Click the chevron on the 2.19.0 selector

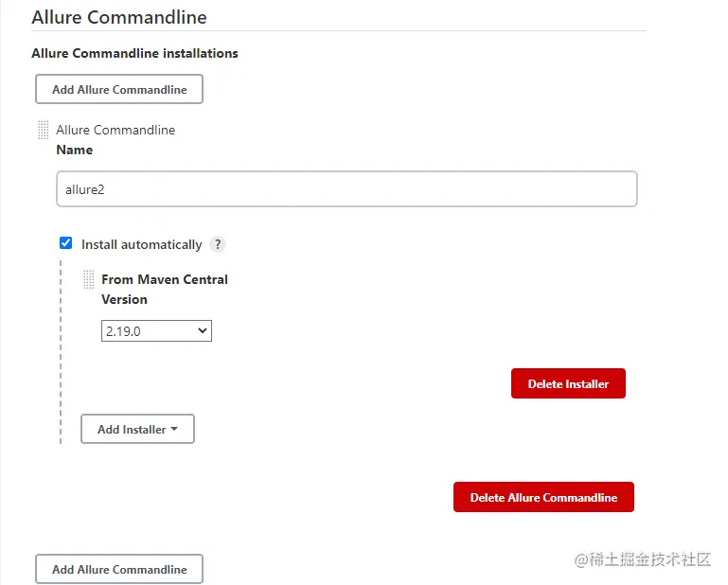click(x=202, y=331)
